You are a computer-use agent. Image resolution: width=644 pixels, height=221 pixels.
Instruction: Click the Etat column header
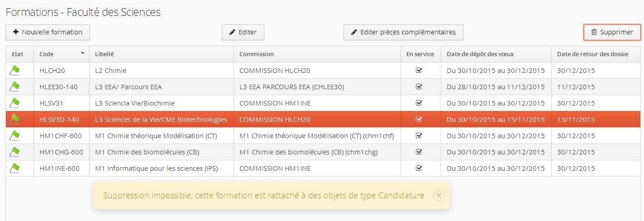pos(18,54)
